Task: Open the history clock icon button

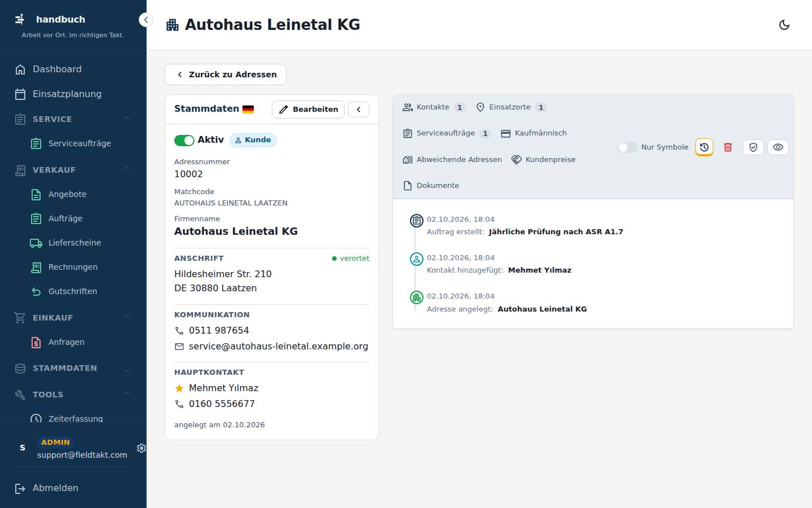Action: [x=704, y=147]
